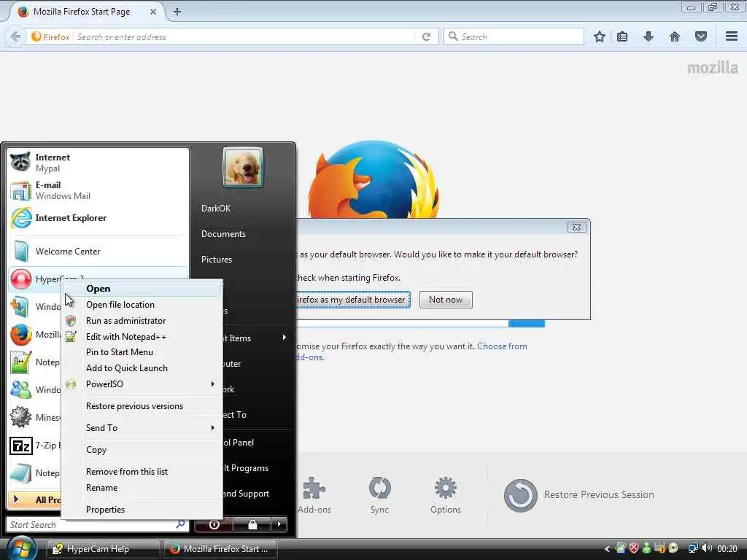Click the network tray icon
Viewport: 747px width, 560px height.
click(x=693, y=548)
